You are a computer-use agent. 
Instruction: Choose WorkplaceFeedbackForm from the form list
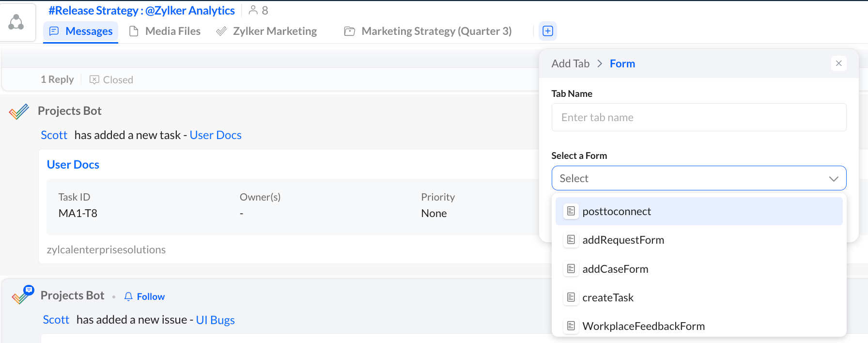(x=699, y=326)
